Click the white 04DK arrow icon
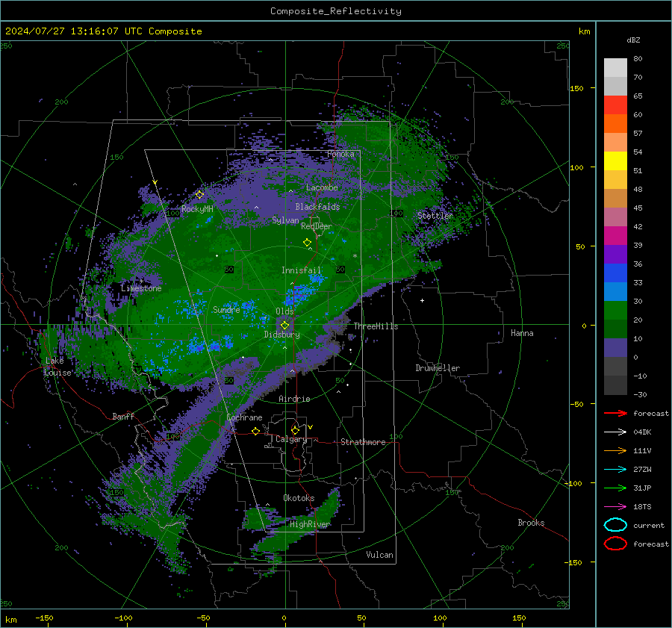The height and width of the screenshot is (628, 672). pos(615,432)
